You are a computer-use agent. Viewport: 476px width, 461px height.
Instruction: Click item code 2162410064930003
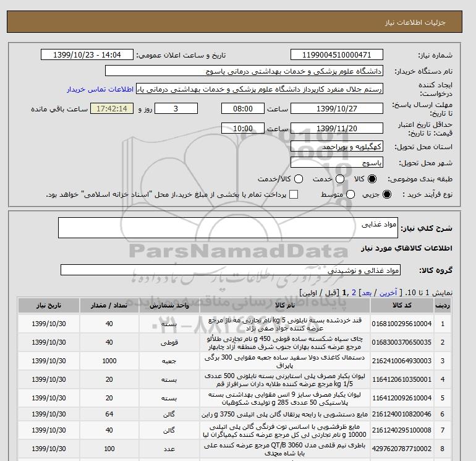[x=402, y=361]
